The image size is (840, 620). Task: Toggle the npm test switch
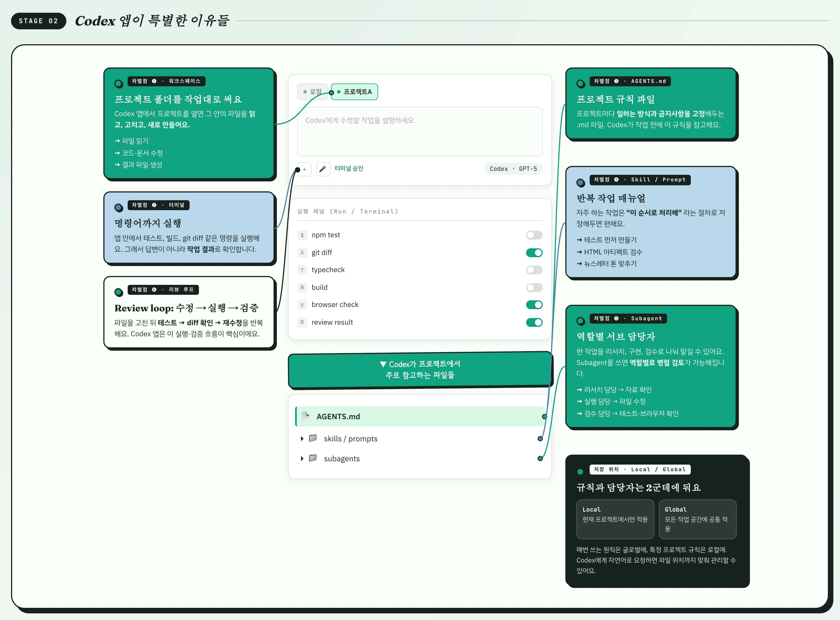[x=534, y=235]
